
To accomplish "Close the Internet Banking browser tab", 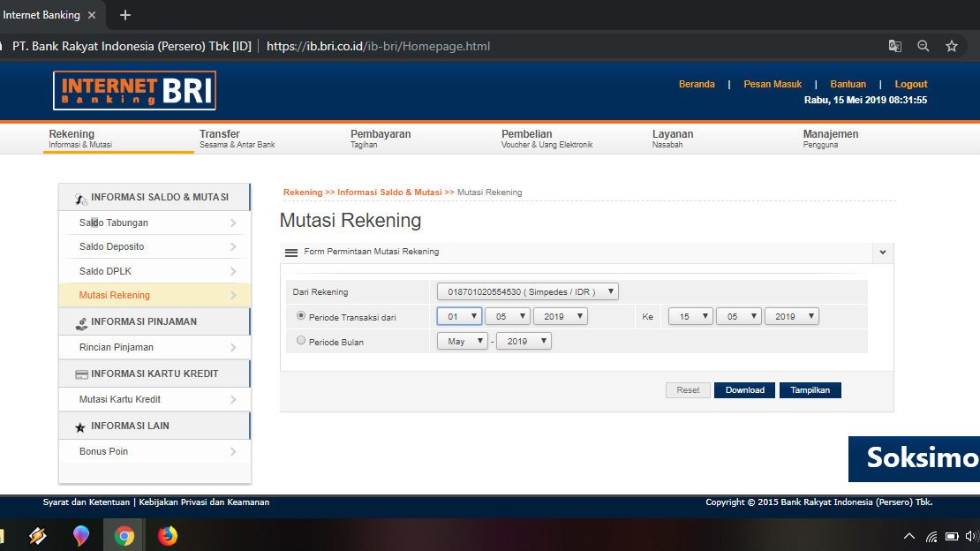I will (x=92, y=15).
